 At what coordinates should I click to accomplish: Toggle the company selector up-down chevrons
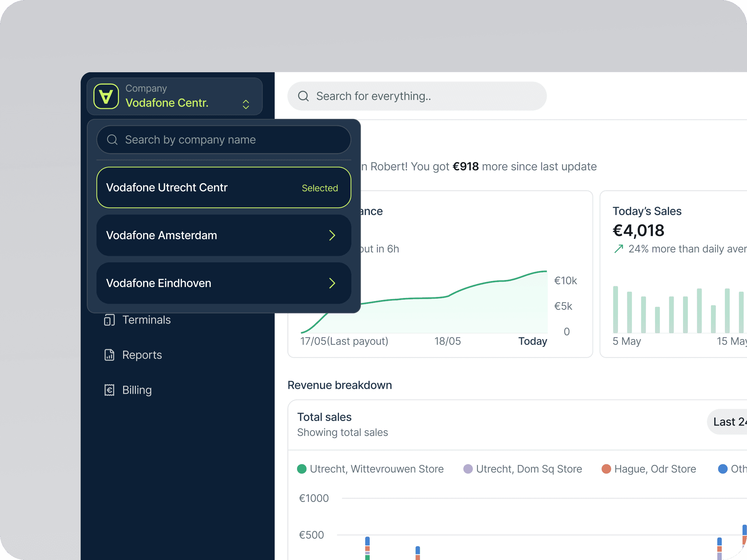[246, 104]
